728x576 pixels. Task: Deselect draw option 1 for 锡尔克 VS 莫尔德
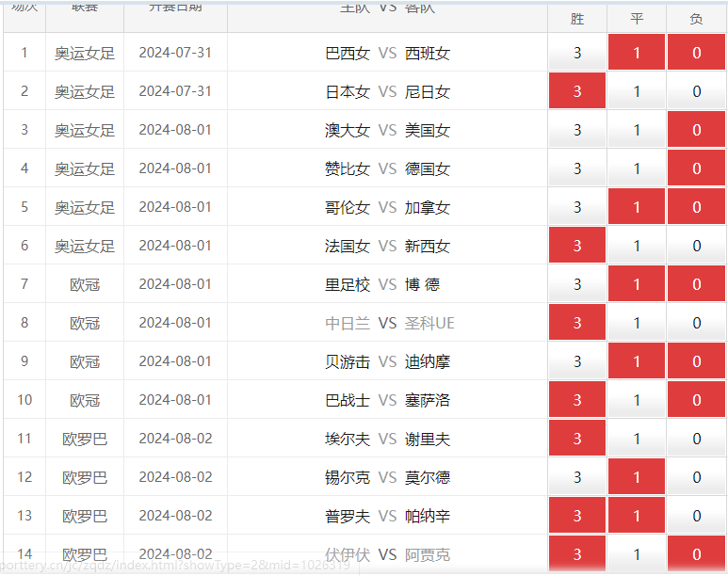637,476
